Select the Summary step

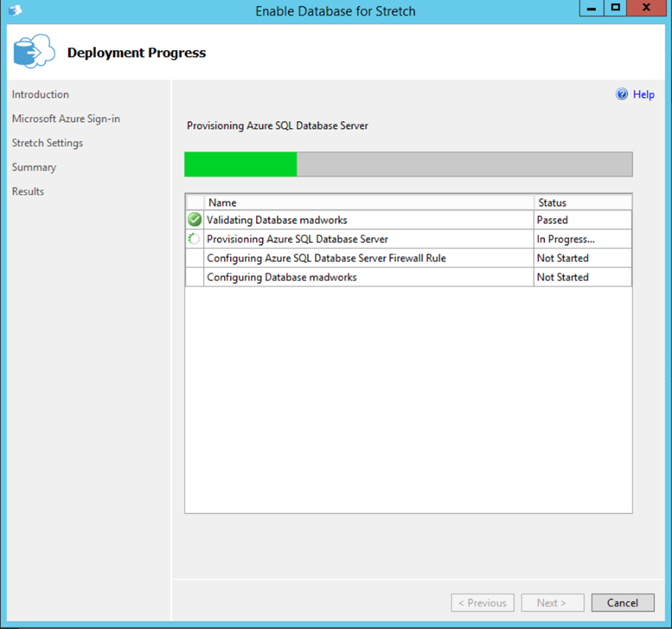tap(34, 167)
